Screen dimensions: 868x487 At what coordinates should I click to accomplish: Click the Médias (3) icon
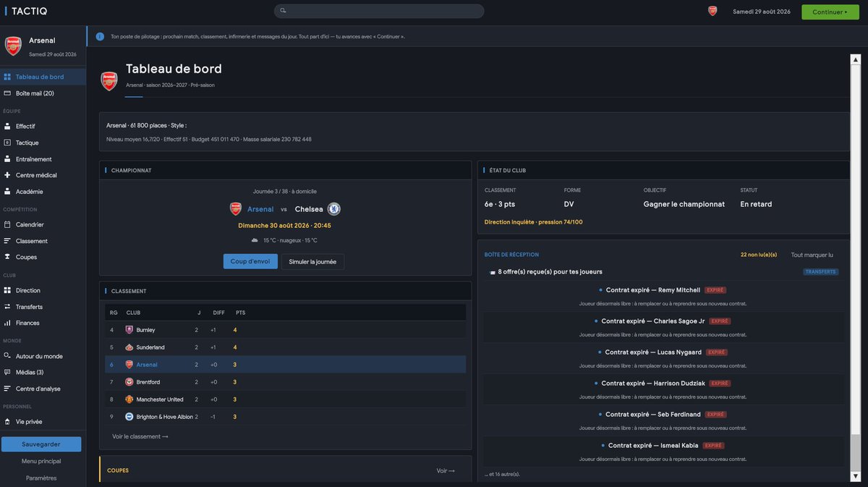7,372
